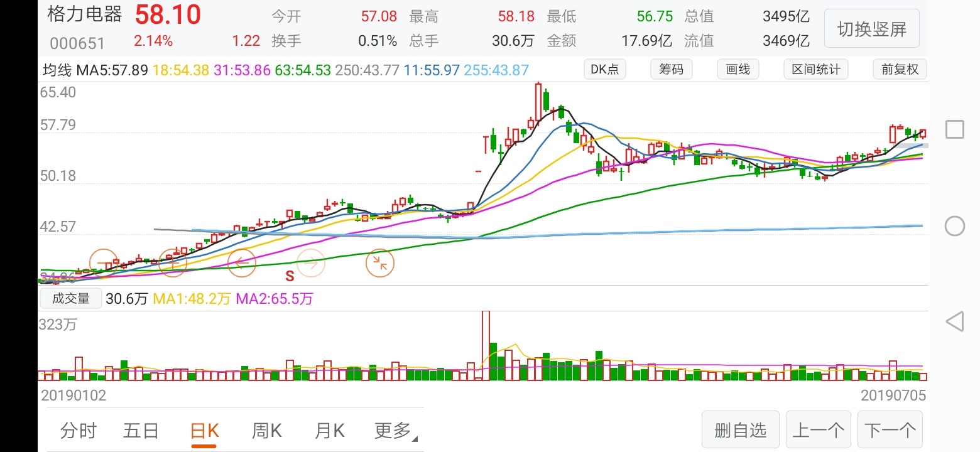Tap the MA2:65.5万 volume legend
980x452 pixels.
pyautogui.click(x=275, y=299)
